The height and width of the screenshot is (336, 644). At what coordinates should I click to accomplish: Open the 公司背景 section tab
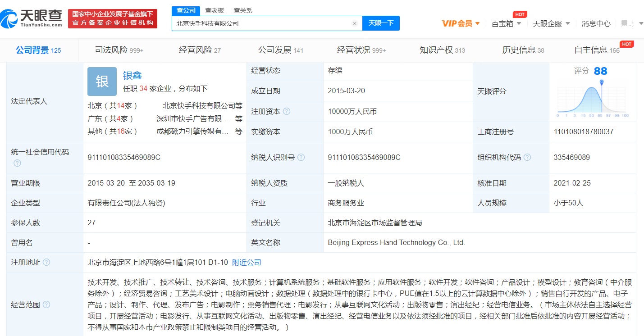pyautogui.click(x=38, y=50)
